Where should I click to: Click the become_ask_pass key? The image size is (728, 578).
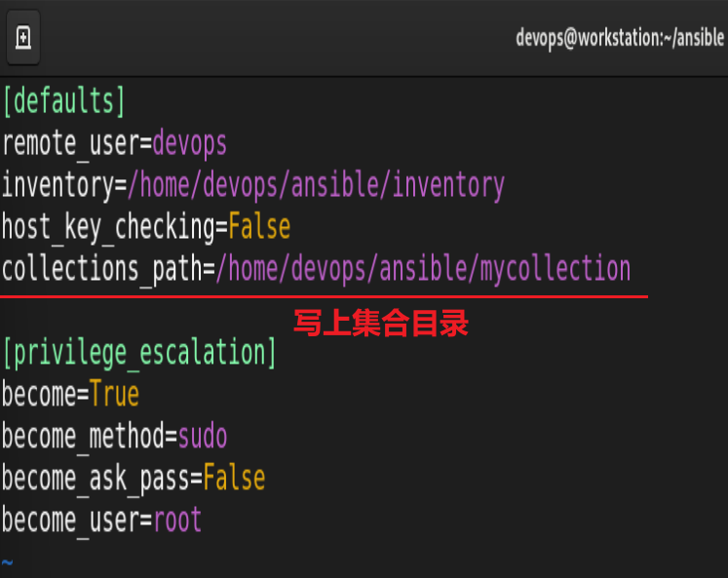point(96,480)
